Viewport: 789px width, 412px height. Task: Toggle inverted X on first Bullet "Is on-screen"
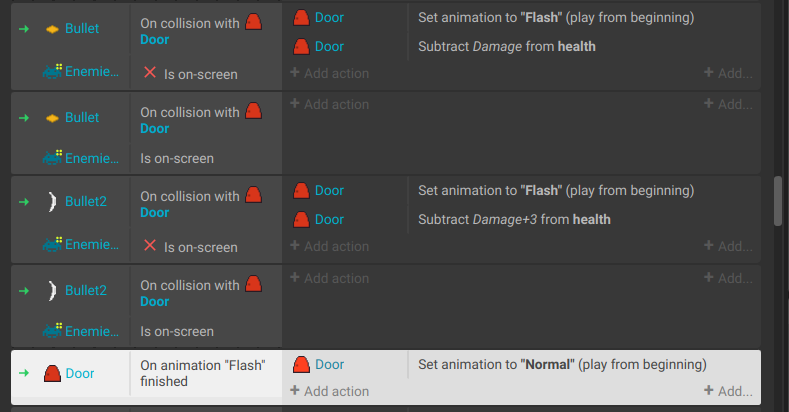coord(150,72)
